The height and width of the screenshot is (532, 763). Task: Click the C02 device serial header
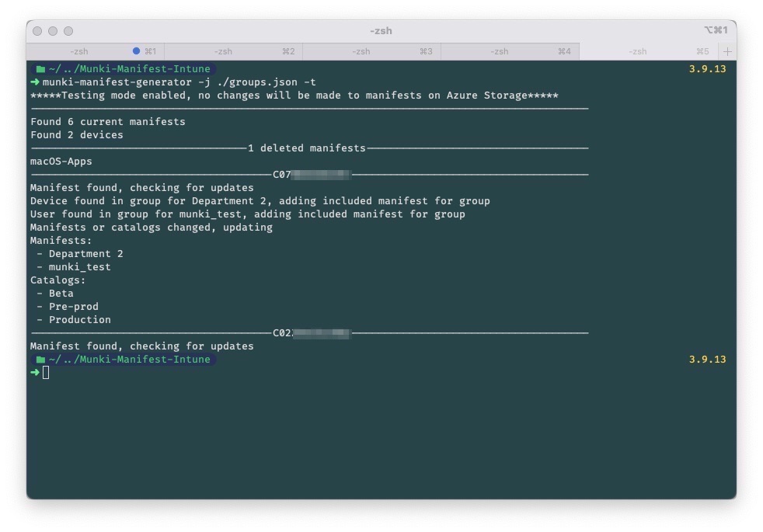312,333
